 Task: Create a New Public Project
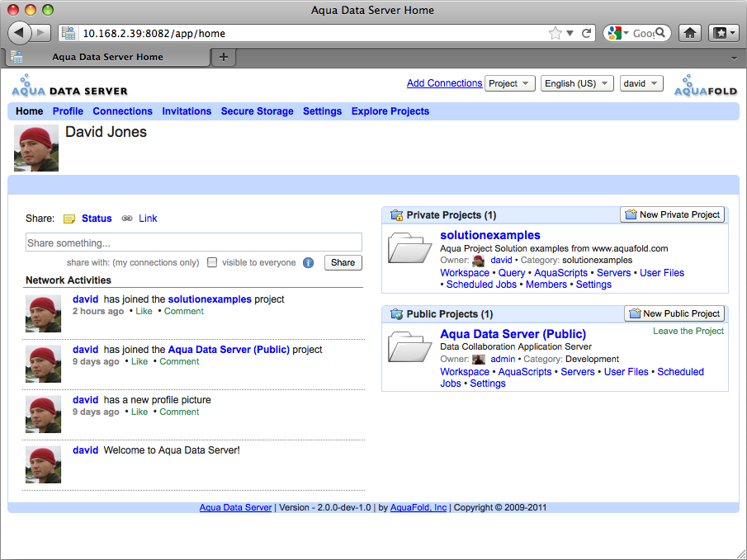coord(674,313)
